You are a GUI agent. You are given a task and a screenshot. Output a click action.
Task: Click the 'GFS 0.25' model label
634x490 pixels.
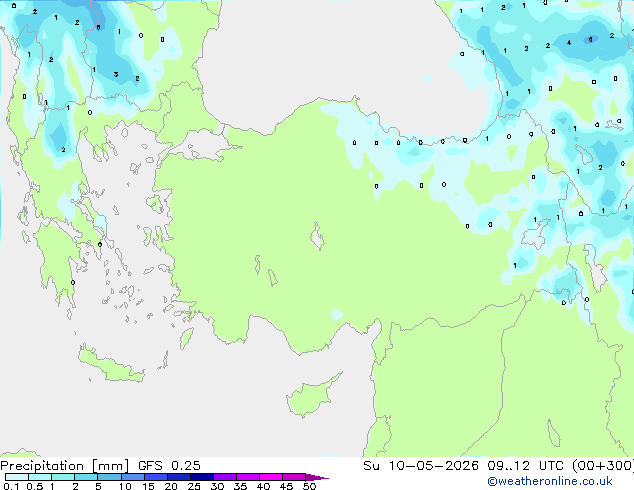click(x=169, y=466)
